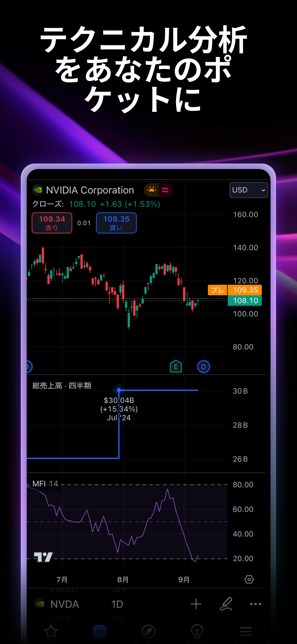The width and height of the screenshot is (297, 644).
Task: Tap the orange プレ 109.35 pre-market label
Action: pyautogui.click(x=235, y=290)
